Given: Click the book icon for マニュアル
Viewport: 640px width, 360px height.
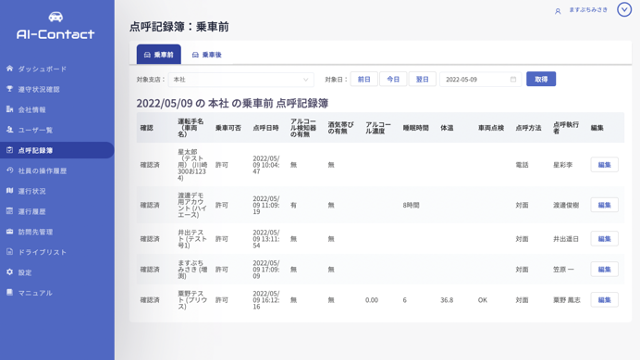Looking at the screenshot, I should [9, 292].
